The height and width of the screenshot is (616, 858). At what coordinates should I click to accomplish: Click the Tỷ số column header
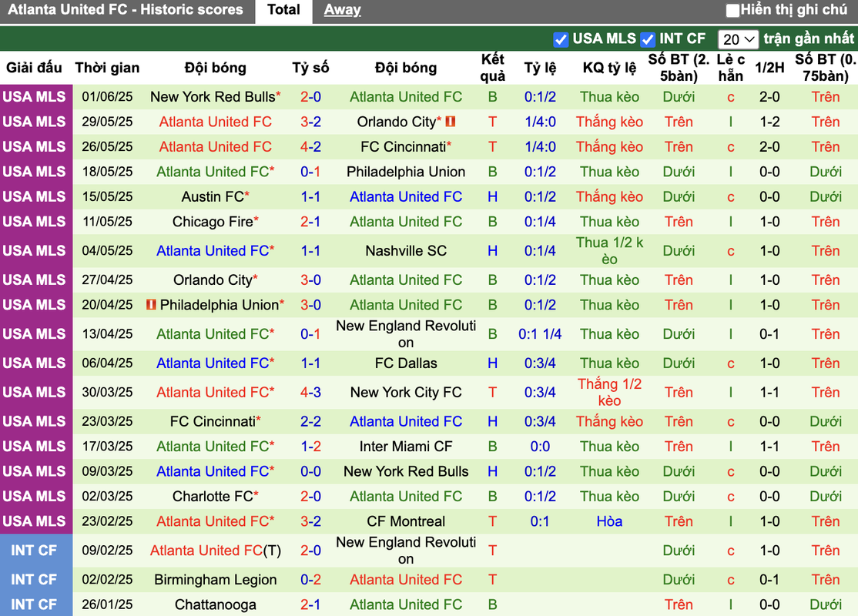pos(310,68)
